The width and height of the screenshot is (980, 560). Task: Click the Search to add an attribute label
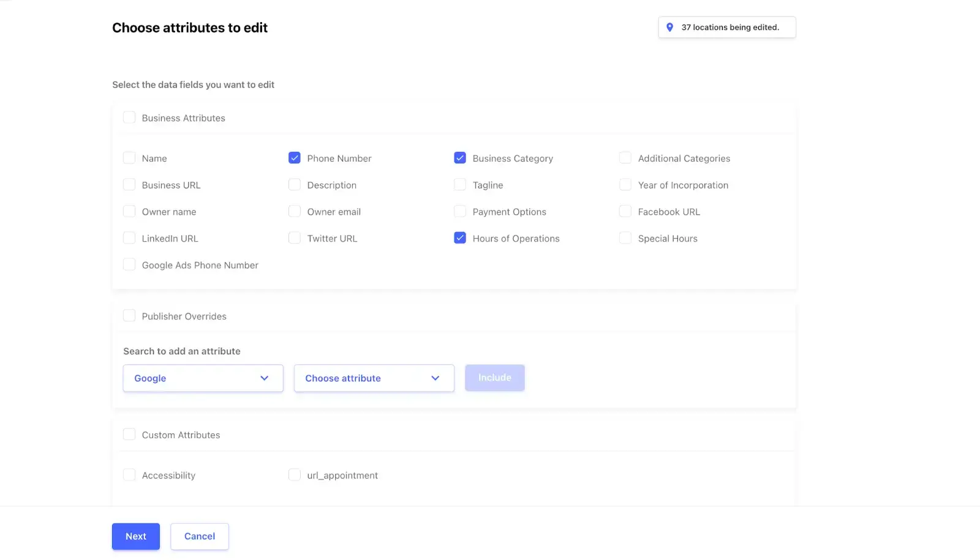182,351
